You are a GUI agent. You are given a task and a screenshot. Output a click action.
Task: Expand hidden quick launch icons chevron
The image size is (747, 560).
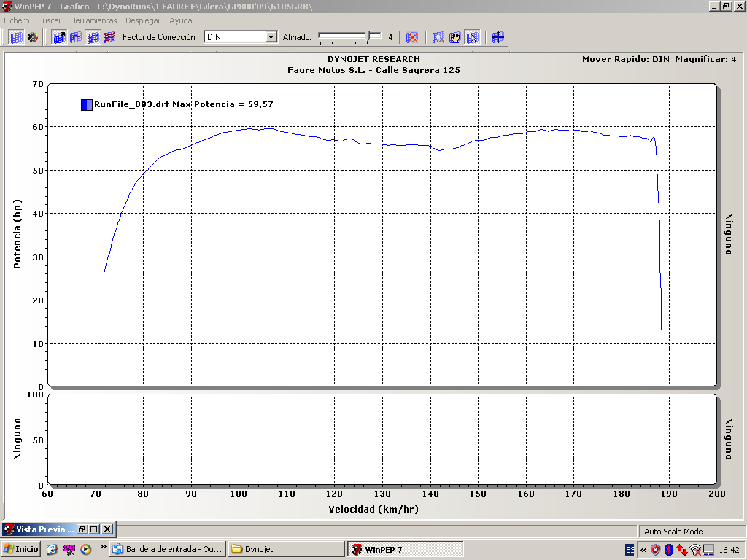point(103,547)
